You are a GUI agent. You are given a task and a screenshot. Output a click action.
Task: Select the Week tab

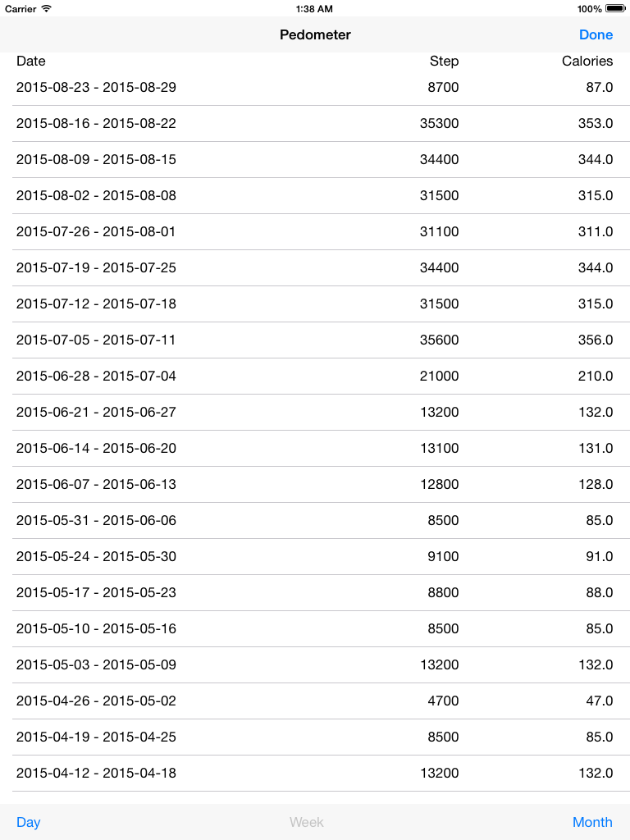[x=307, y=822]
